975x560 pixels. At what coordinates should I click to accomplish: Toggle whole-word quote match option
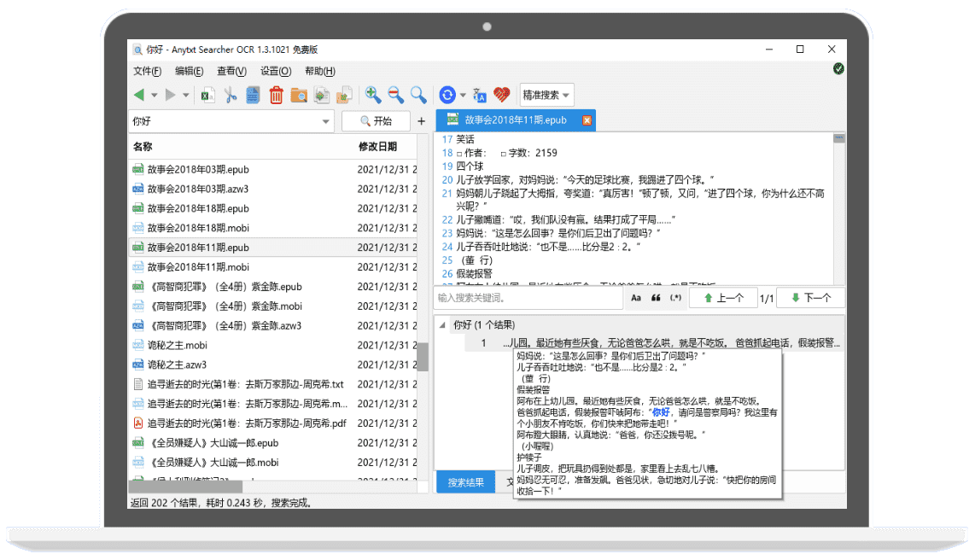[x=656, y=298]
